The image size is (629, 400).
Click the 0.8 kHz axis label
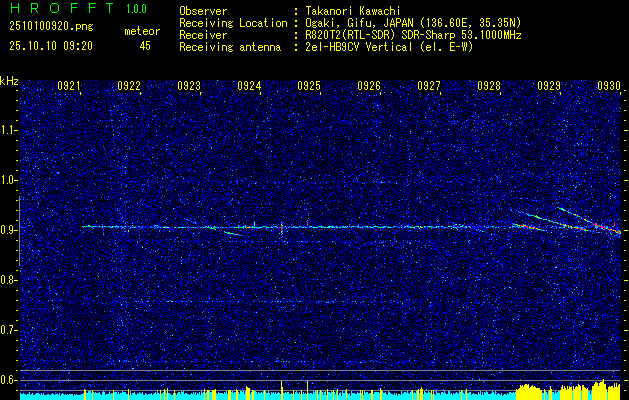pos(9,280)
